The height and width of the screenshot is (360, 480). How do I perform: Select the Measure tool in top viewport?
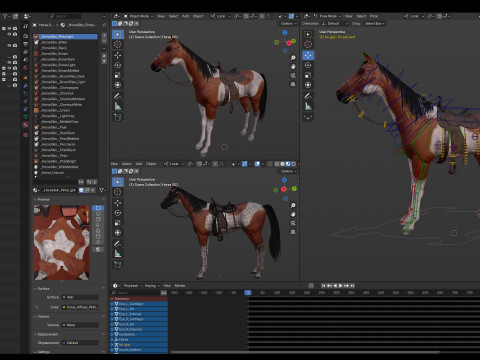coord(117,106)
